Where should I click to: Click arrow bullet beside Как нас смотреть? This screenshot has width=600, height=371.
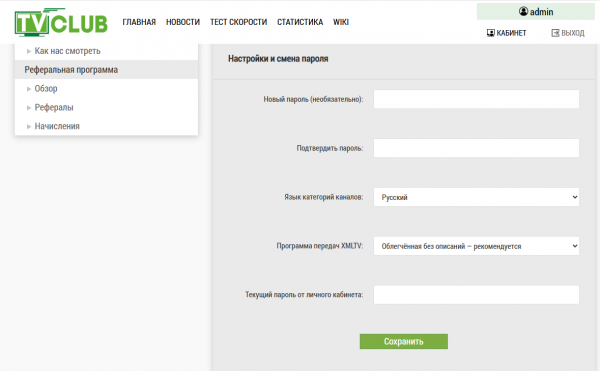(29, 51)
